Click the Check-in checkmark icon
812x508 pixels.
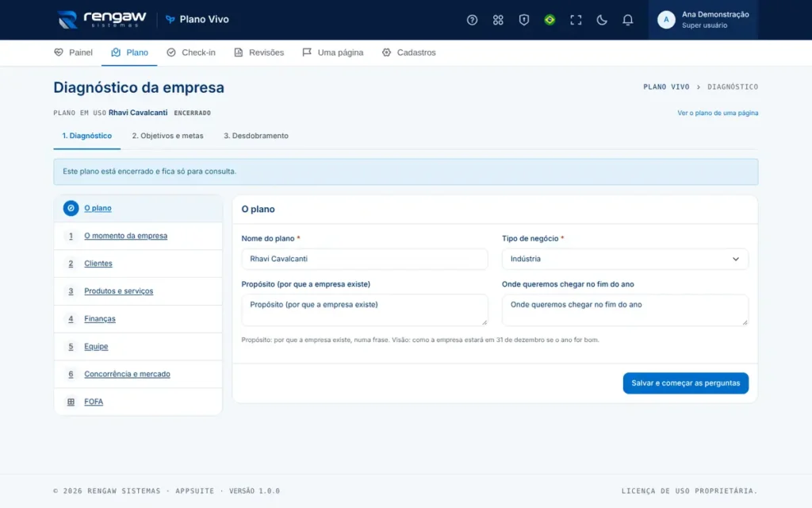(171, 52)
